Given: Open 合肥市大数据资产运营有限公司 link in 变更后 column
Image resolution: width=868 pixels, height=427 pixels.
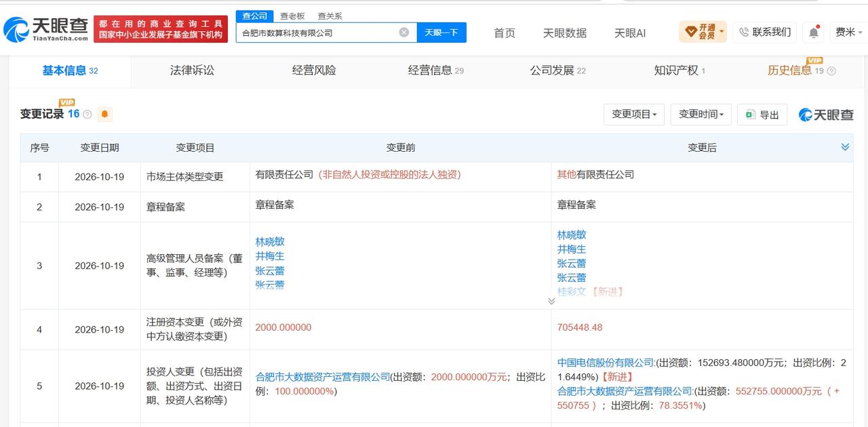Looking at the screenshot, I should (625, 391).
